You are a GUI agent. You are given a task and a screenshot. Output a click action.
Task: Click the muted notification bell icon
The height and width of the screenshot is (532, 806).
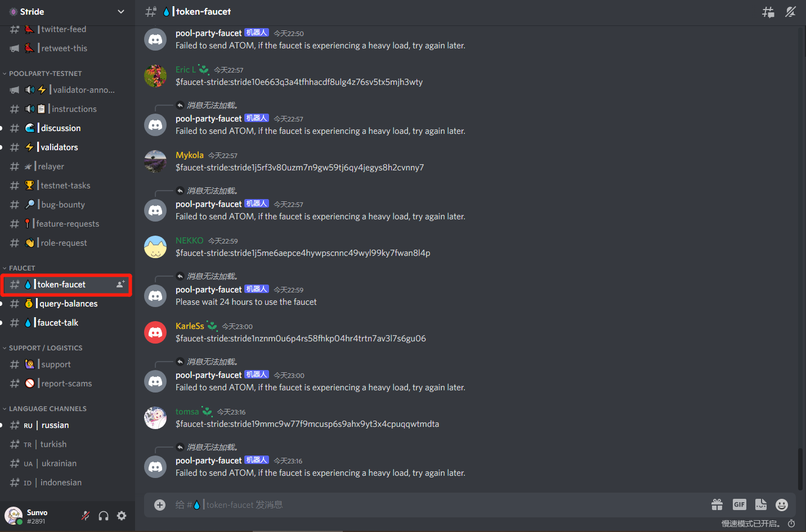tap(791, 12)
